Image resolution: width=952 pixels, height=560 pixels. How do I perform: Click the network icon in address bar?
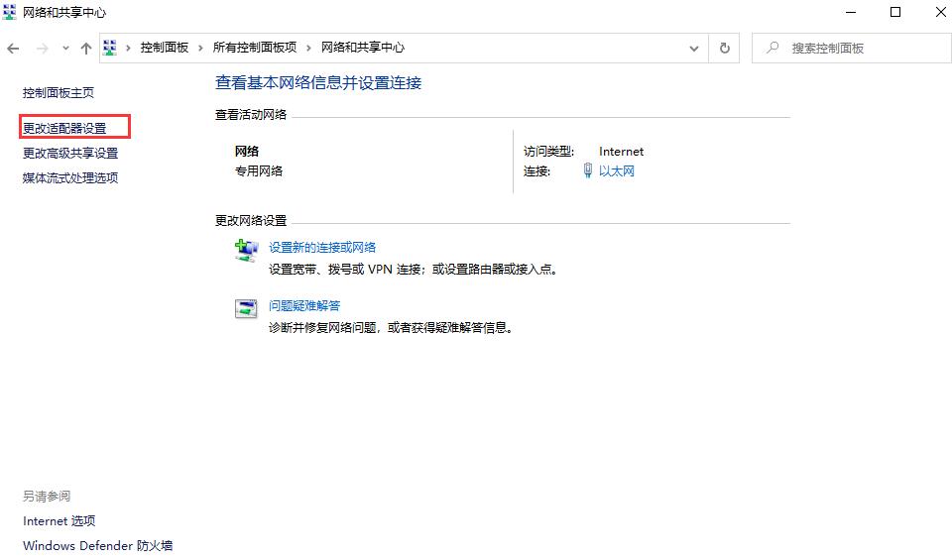[x=110, y=48]
